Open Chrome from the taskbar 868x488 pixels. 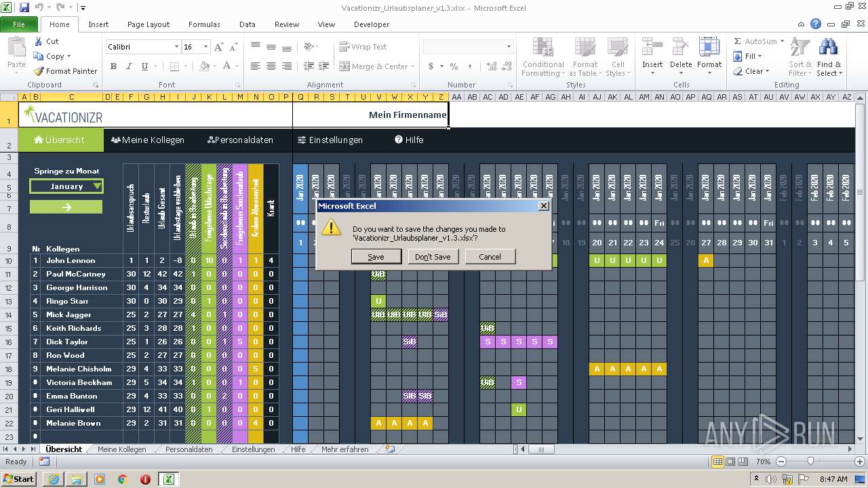click(122, 479)
